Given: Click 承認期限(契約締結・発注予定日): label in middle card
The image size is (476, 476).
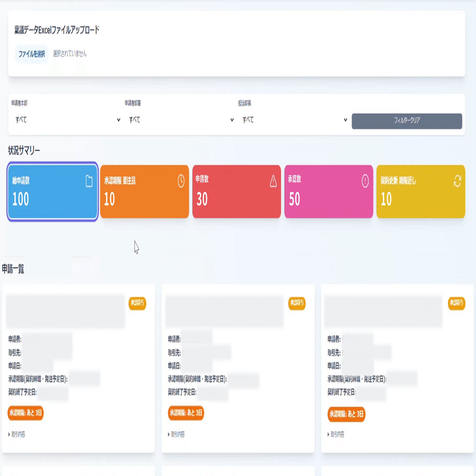Looking at the screenshot, I should click(x=197, y=379).
